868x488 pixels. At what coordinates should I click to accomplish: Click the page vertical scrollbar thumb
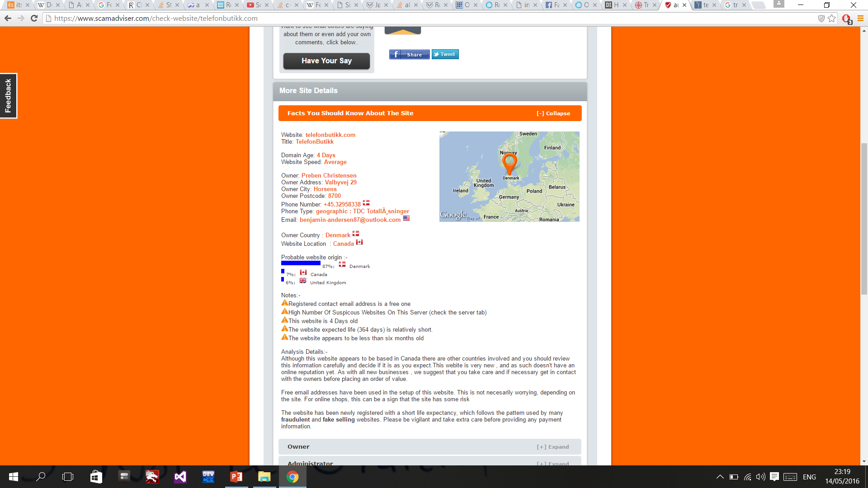[x=864, y=219]
